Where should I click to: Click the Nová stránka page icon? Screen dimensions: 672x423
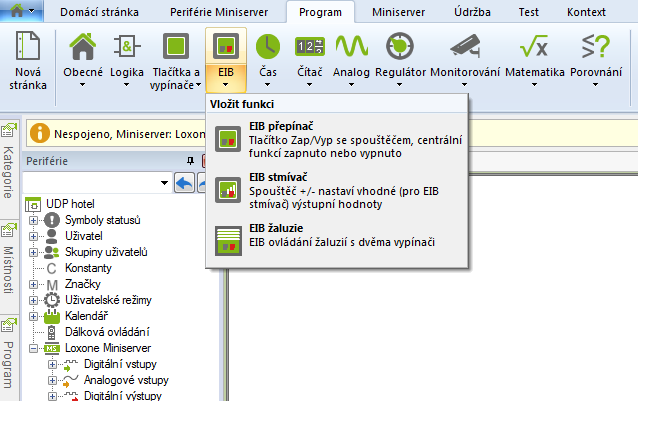click(28, 46)
